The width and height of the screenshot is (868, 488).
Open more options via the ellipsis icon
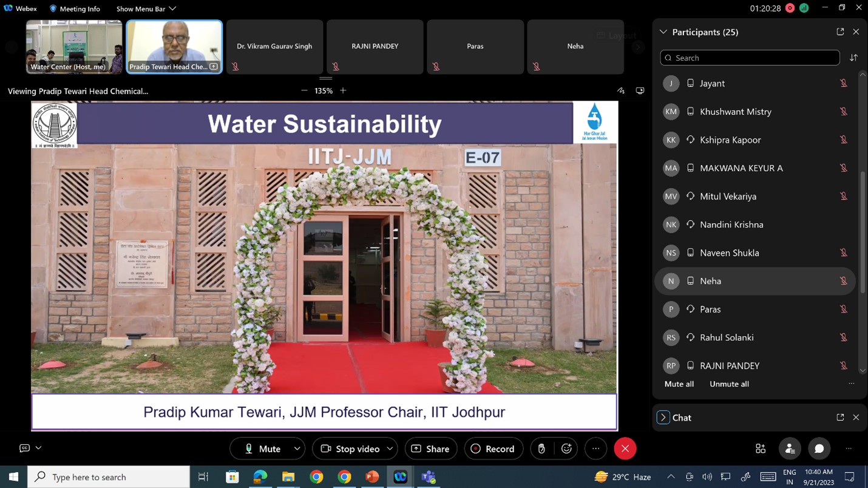pyautogui.click(x=595, y=449)
